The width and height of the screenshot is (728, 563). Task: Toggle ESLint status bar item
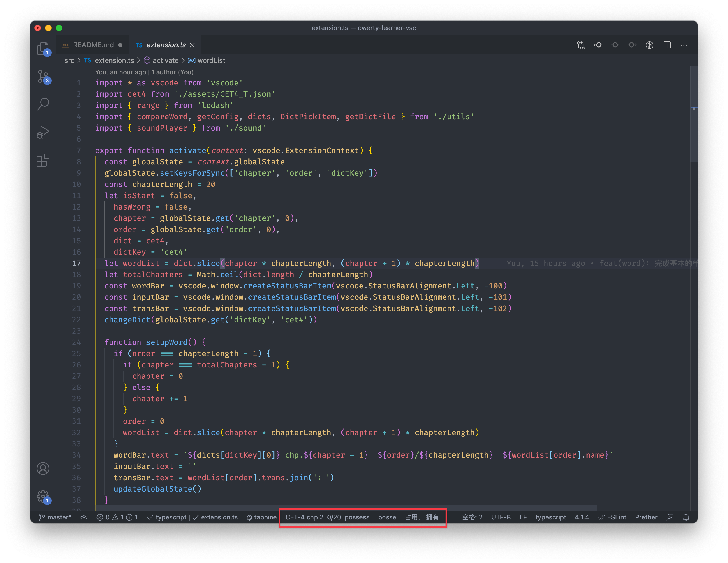612,517
